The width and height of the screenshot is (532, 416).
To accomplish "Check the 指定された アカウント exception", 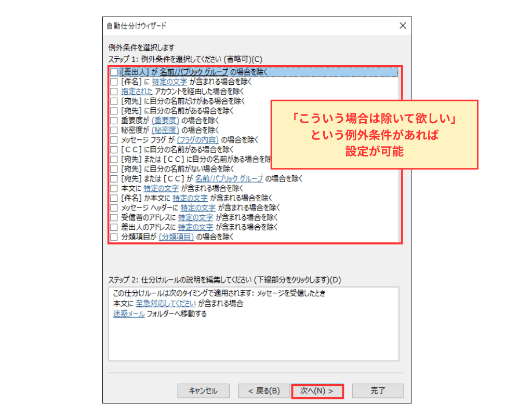I will [x=113, y=92].
